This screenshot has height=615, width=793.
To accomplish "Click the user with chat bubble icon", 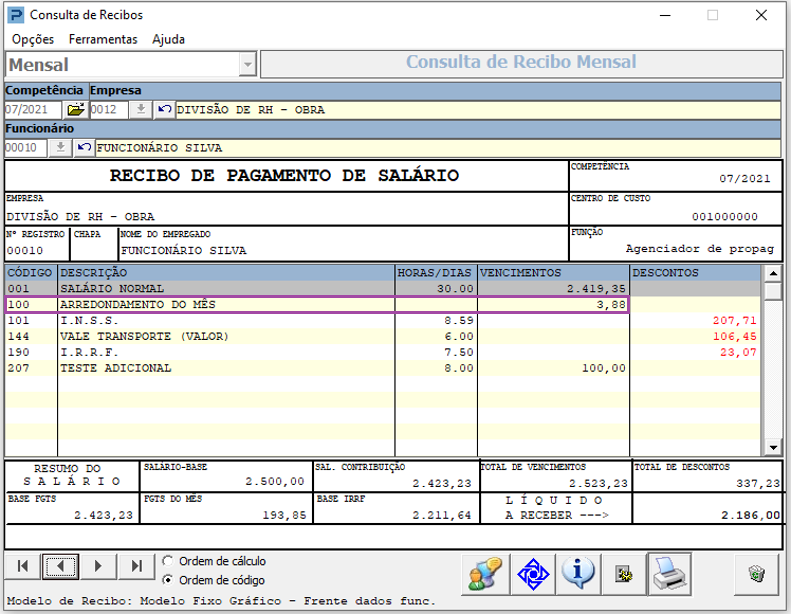I will tap(485, 574).
